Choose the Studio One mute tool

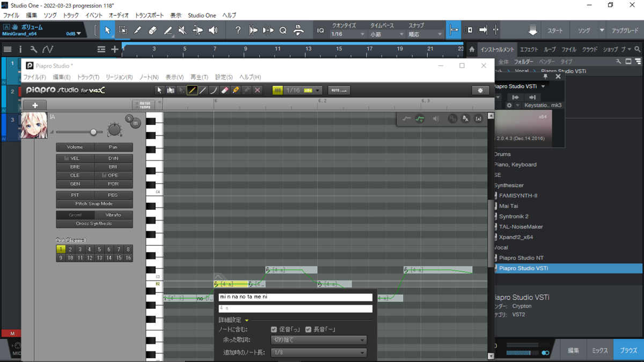[182, 31]
